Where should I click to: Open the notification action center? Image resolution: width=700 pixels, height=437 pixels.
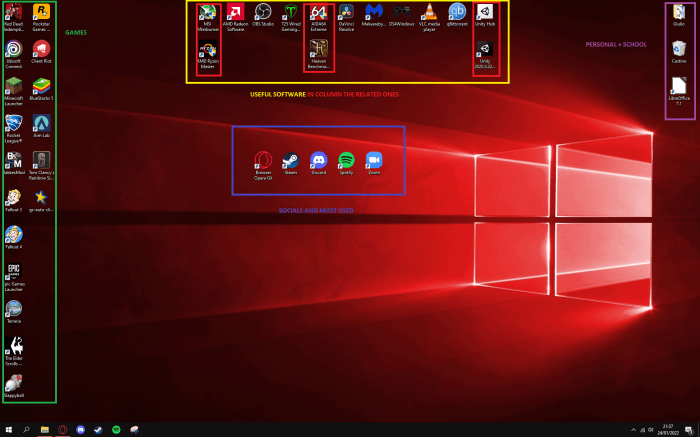689,430
